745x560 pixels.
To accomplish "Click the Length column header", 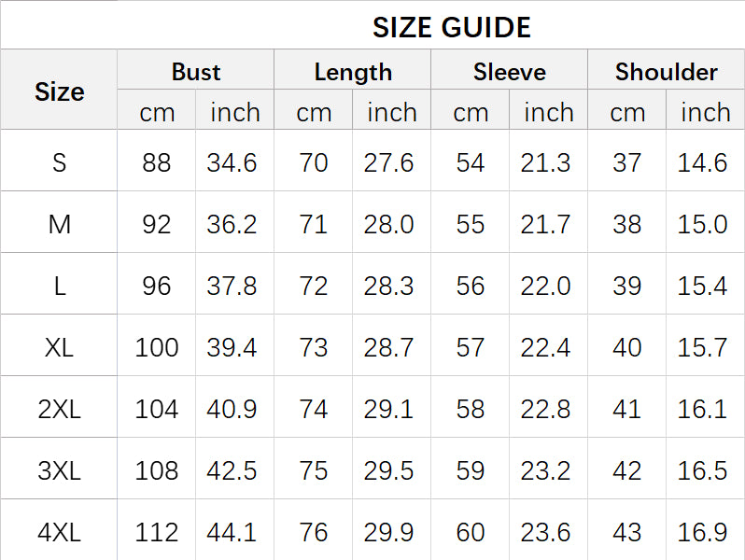I will pyautogui.click(x=353, y=72).
